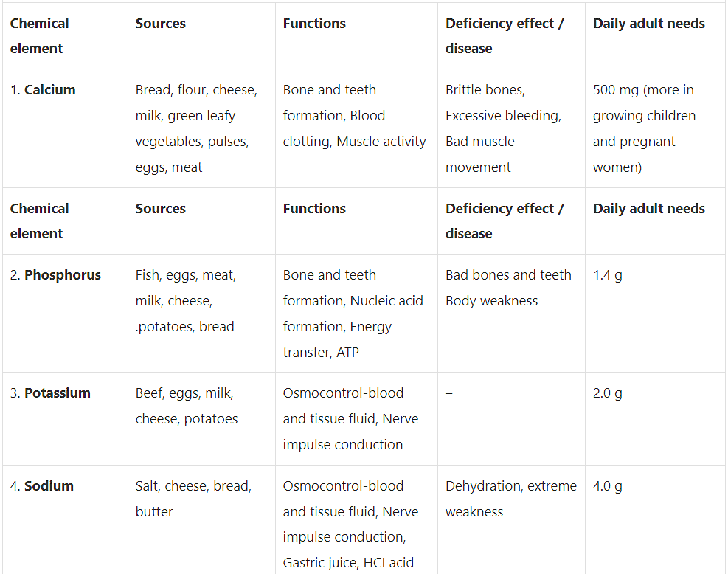Click the dash in Potassium's deficiency cell

(x=449, y=393)
